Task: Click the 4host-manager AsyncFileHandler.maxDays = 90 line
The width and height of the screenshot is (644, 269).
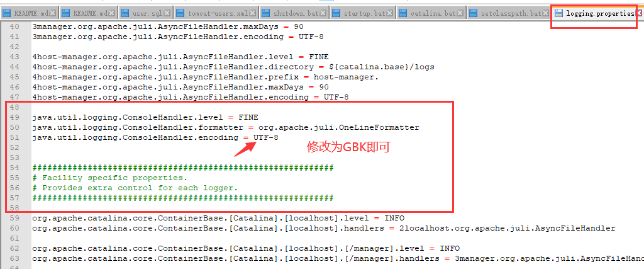Action: pos(180,87)
